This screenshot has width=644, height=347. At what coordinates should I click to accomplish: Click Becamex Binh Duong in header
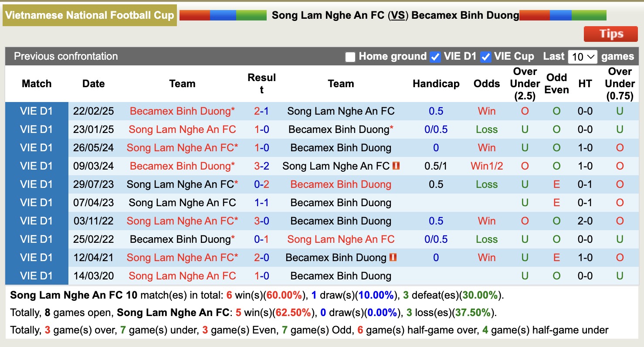pyautogui.click(x=465, y=16)
